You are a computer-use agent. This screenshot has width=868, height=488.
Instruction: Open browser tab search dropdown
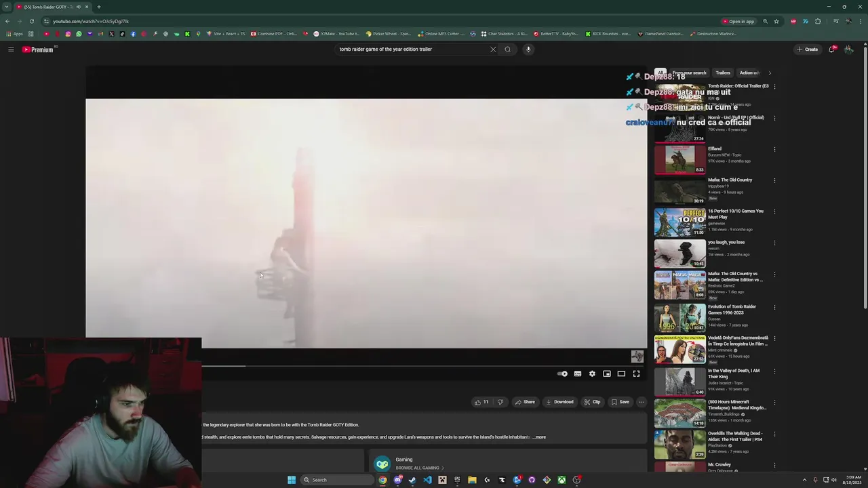(7, 7)
